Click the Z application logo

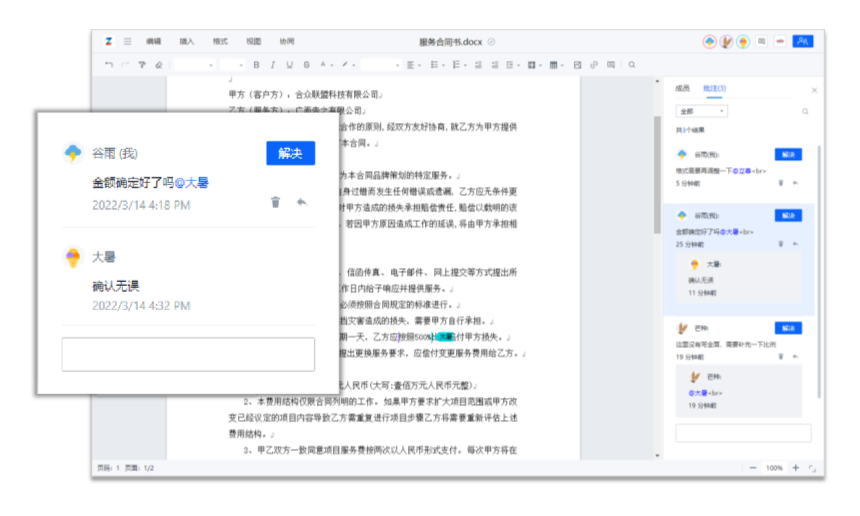pos(109,41)
